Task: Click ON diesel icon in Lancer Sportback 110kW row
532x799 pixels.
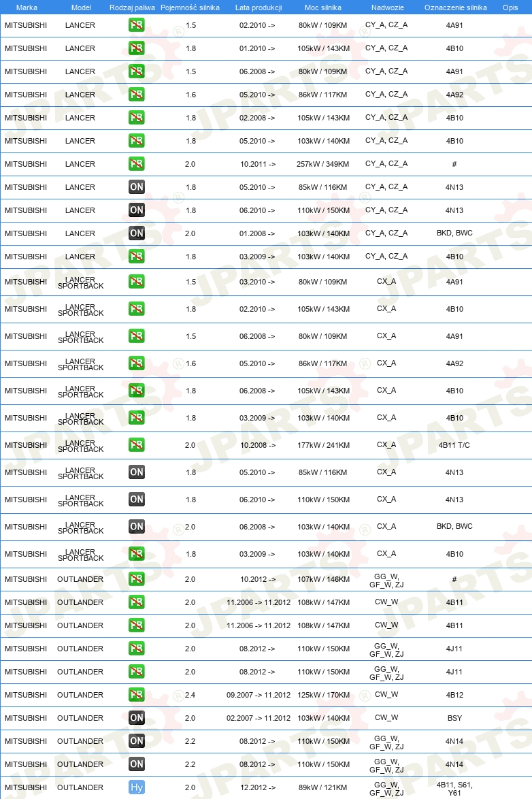Action: (x=136, y=500)
